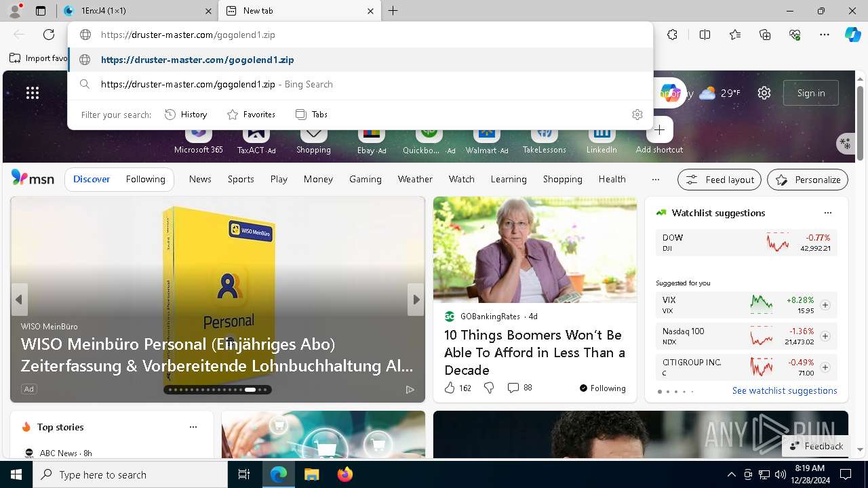Click See watchlist suggestions link
868x488 pixels.
click(785, 390)
